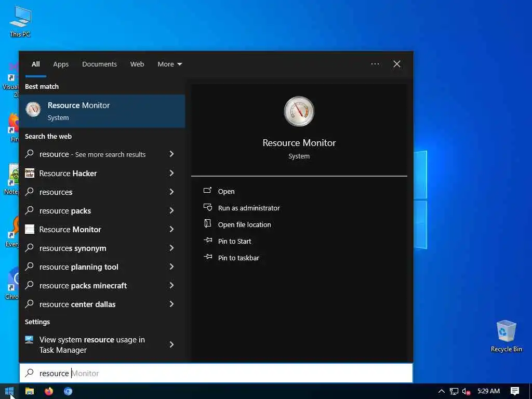Click the large Resource Monitor gauge icon
The image size is (532, 399).
click(299, 111)
